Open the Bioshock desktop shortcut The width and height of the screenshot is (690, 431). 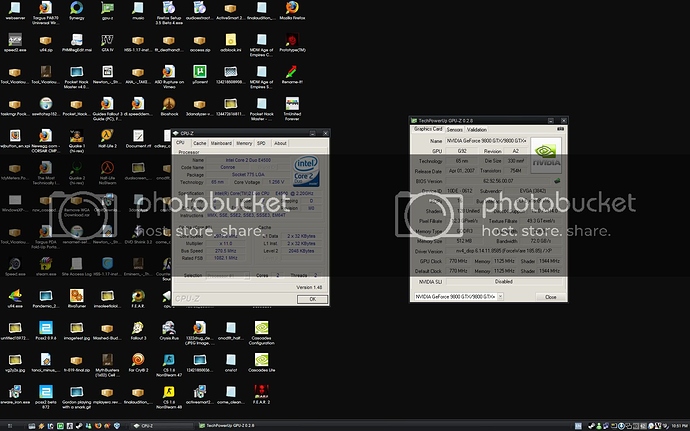point(169,107)
